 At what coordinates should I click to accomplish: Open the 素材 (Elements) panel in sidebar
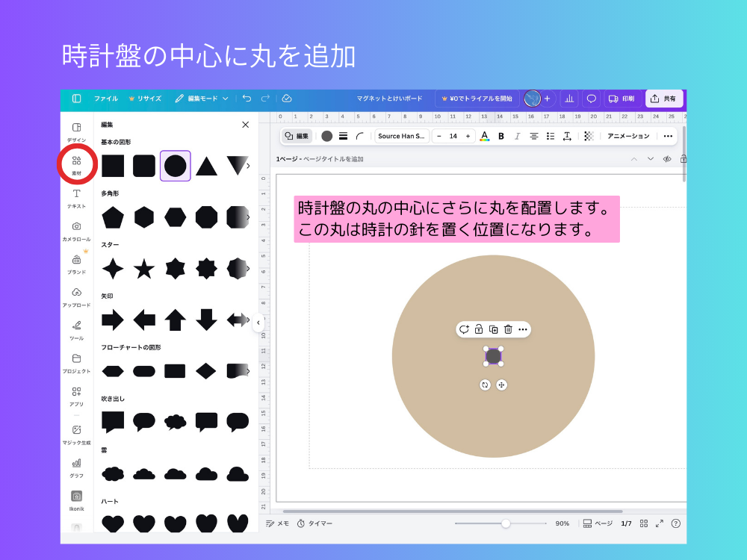click(x=77, y=162)
